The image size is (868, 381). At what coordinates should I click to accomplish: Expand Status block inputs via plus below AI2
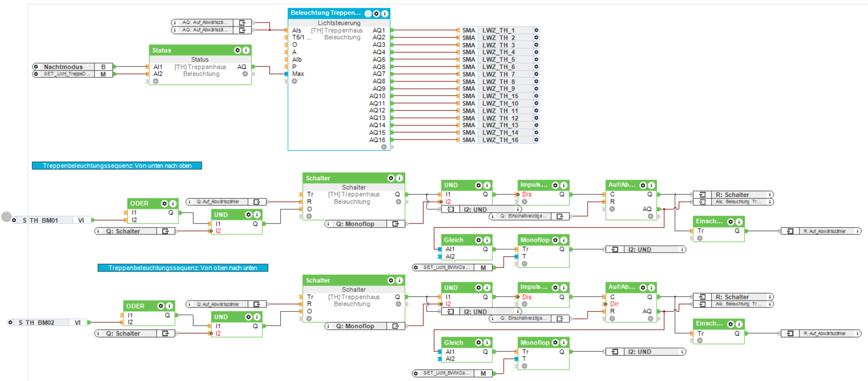tap(156, 81)
